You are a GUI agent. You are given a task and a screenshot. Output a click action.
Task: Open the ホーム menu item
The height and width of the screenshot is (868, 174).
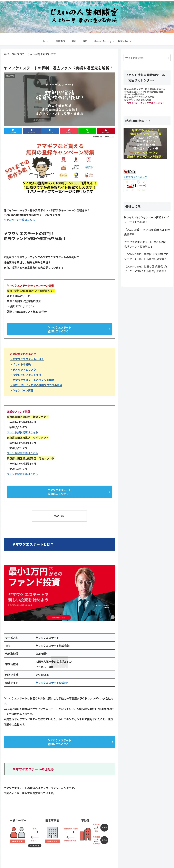click(46, 41)
